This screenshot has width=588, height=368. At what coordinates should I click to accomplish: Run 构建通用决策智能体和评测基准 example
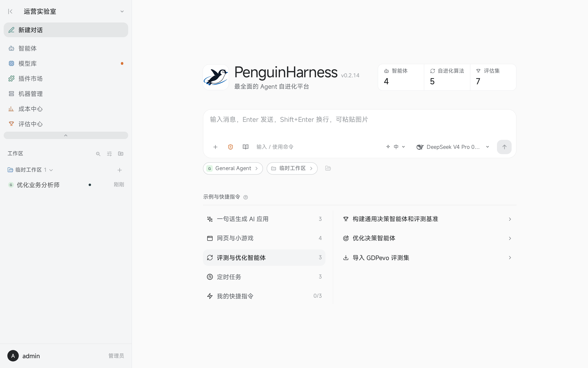click(427, 219)
